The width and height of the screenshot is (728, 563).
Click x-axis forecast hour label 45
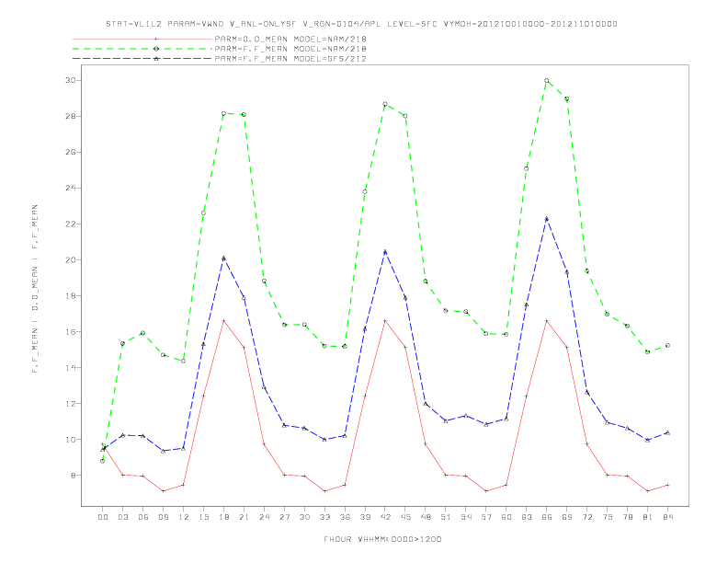click(x=405, y=517)
